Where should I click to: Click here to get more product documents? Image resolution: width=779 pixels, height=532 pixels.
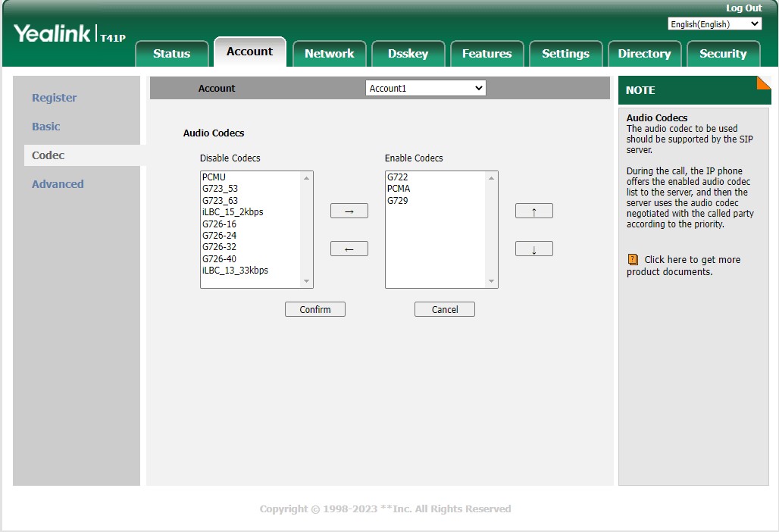(x=691, y=260)
